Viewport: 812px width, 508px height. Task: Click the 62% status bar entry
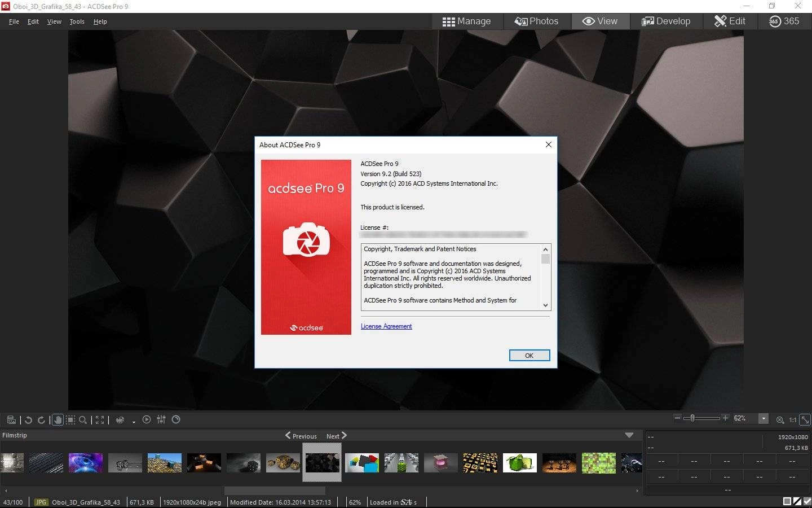pos(355,502)
